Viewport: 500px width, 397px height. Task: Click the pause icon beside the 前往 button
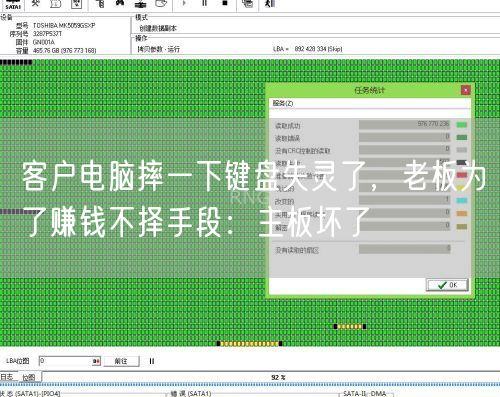[x=152, y=361]
